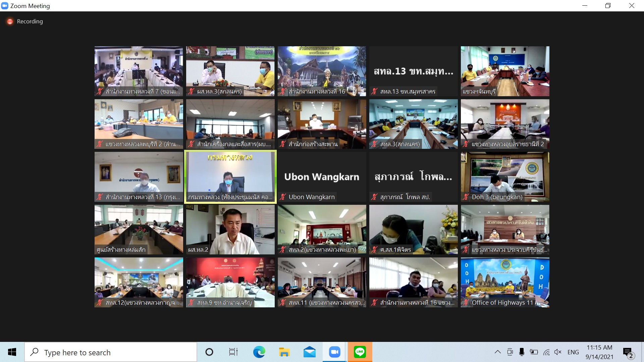The height and width of the screenshot is (362, 644).
Task: Click the microphone tray icon
Action: tap(522, 352)
